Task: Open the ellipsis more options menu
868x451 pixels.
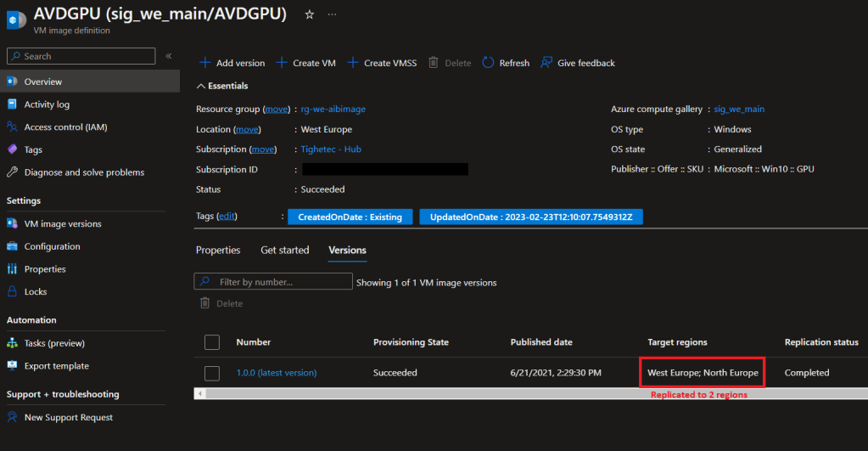Action: pyautogui.click(x=332, y=14)
